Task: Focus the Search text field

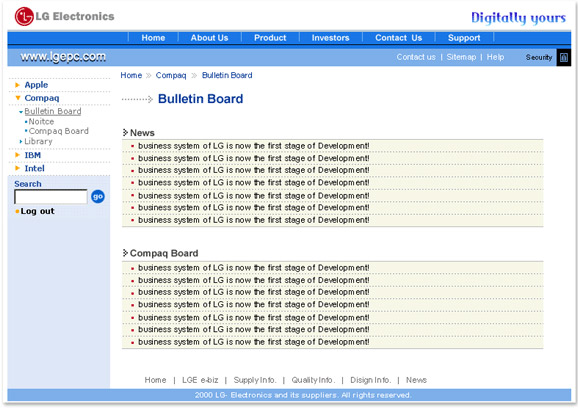Action: pyautogui.click(x=51, y=196)
